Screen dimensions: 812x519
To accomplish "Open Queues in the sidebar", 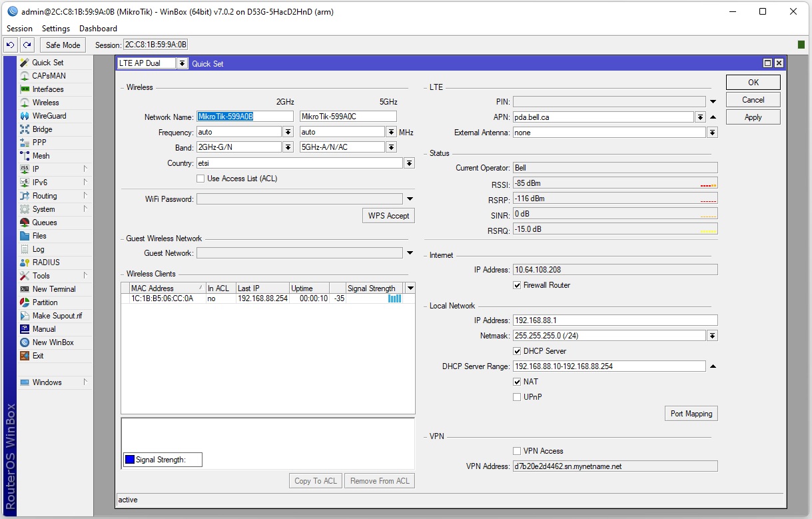I will tap(45, 223).
